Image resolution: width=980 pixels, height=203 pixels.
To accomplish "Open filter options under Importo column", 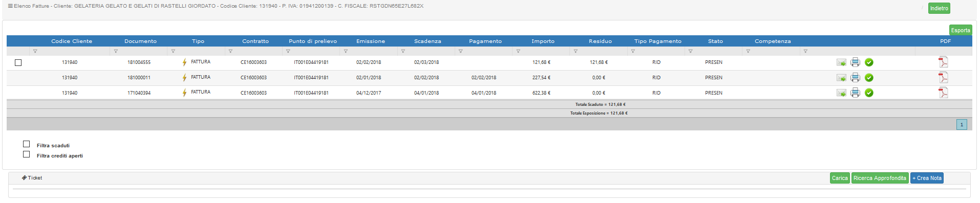I will pyautogui.click(x=518, y=51).
